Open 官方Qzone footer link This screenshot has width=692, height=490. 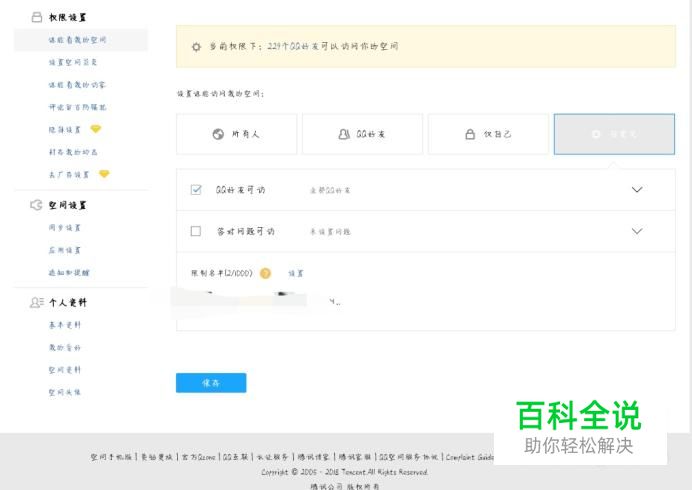pyautogui.click(x=198, y=457)
